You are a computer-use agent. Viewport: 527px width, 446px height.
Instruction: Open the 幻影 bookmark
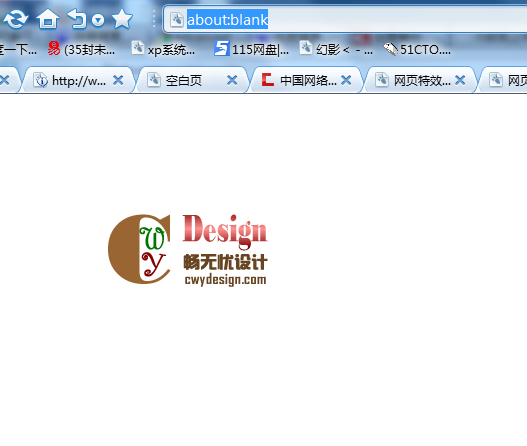click(336, 49)
